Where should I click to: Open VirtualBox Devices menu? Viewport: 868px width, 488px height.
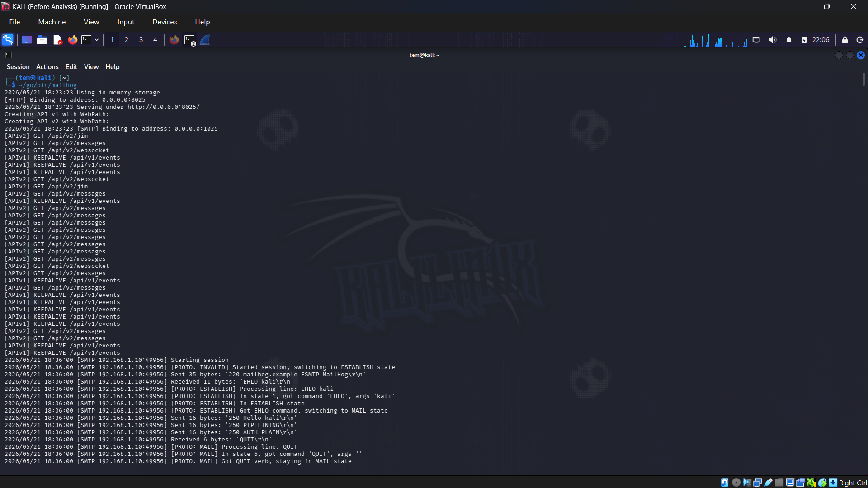pyautogui.click(x=165, y=22)
